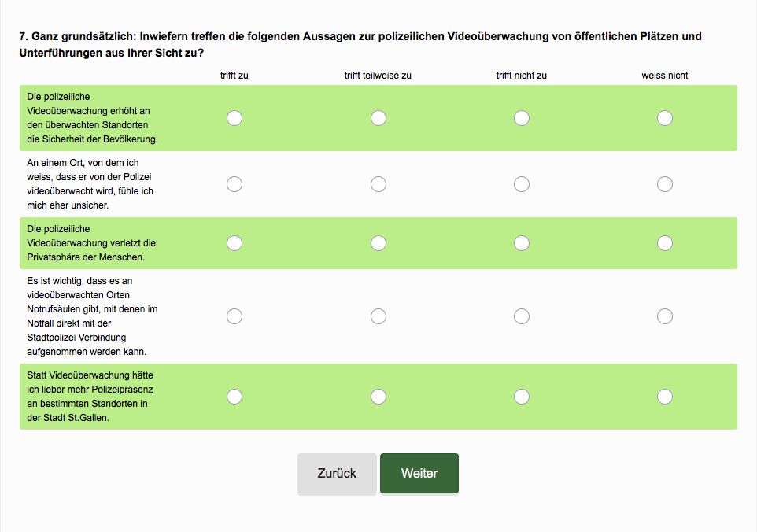Pick 'weiss nicht' for Privatsphäre statement
This screenshot has height=532, width=757.
[x=665, y=243]
